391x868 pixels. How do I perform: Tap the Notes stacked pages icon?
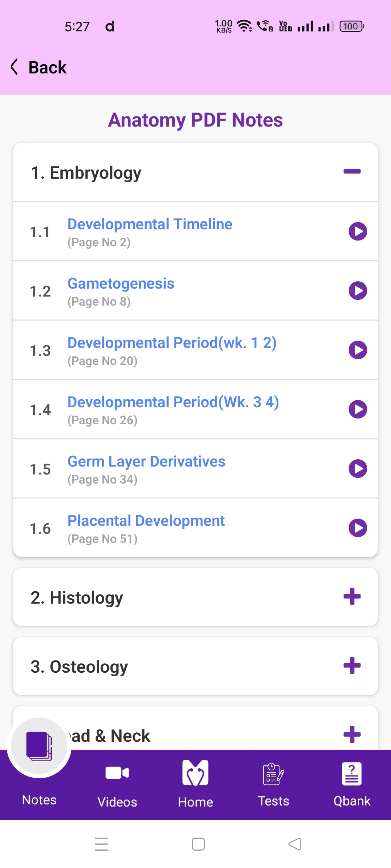(39, 746)
